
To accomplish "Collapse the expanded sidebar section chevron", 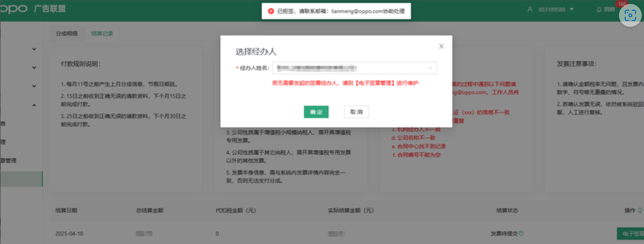I will click(34, 105).
